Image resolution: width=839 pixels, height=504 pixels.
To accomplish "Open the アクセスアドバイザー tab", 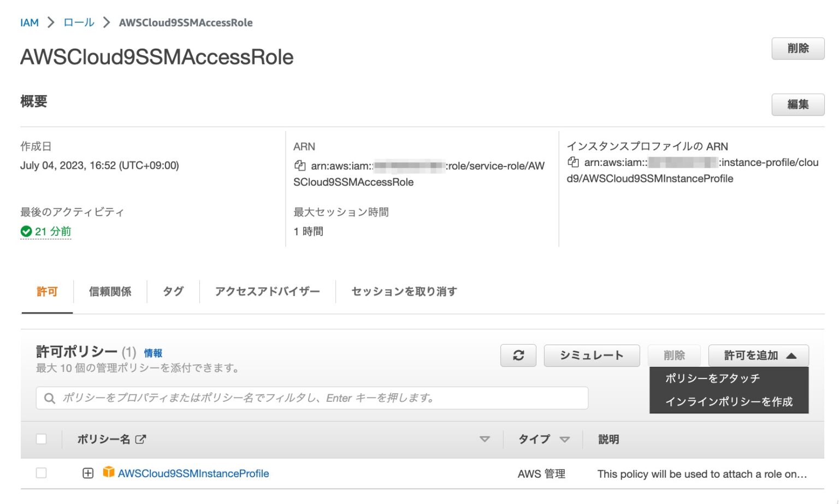I will (267, 292).
